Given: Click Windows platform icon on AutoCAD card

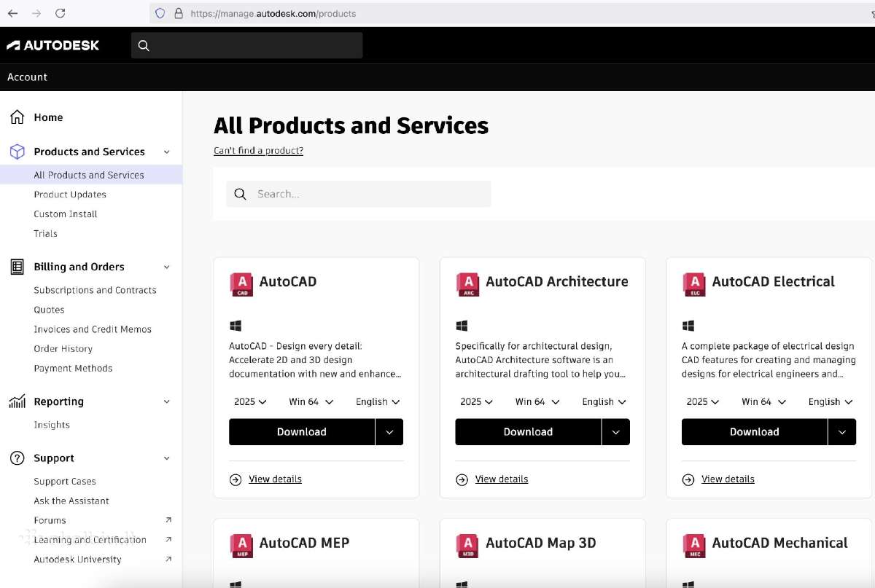Looking at the screenshot, I should pyautogui.click(x=236, y=326).
